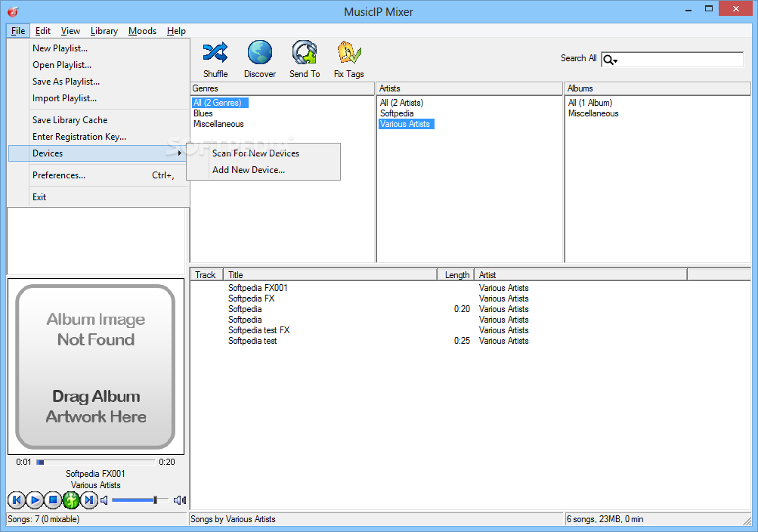Click the Albums column header
The width and height of the screenshot is (758, 532).
pos(657,88)
